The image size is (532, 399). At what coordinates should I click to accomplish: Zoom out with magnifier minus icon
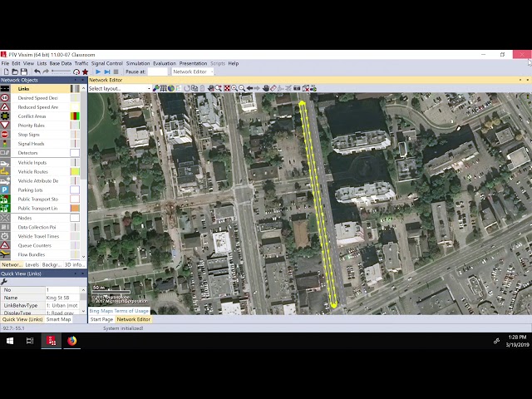tap(242, 88)
